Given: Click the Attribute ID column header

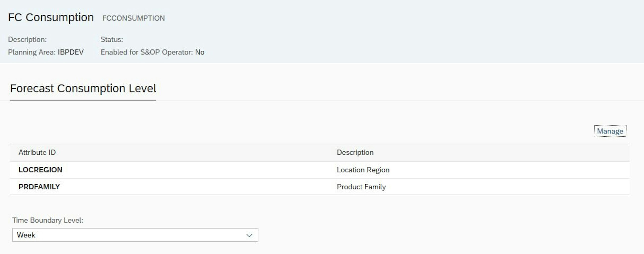Looking at the screenshot, I should point(37,152).
